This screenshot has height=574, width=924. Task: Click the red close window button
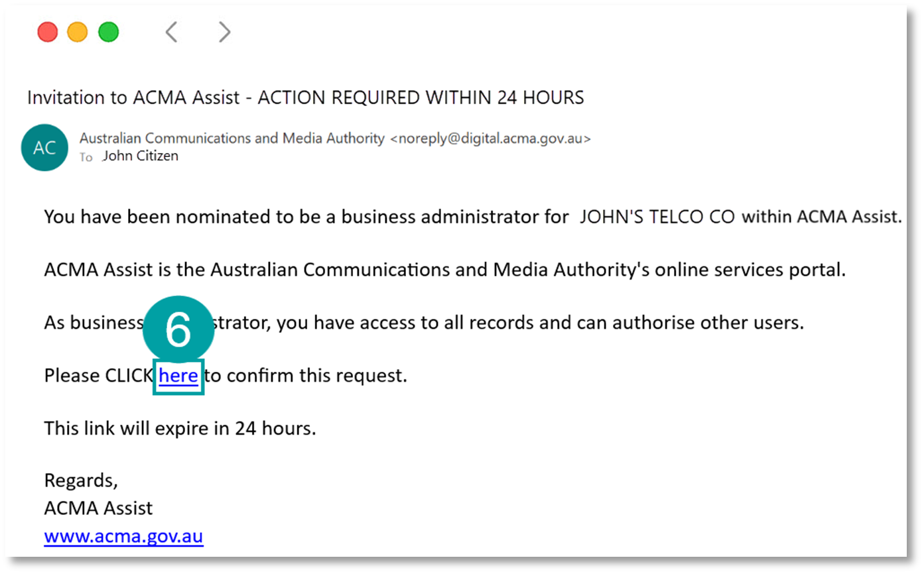coord(47,31)
